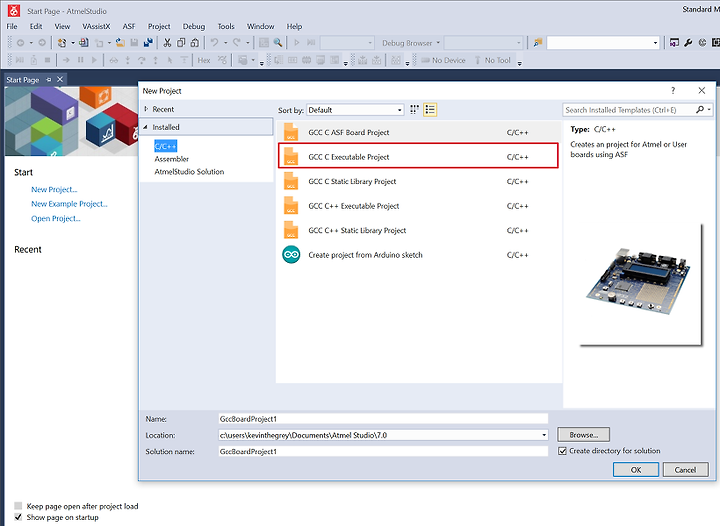Open the Location path dropdown

coord(544,435)
